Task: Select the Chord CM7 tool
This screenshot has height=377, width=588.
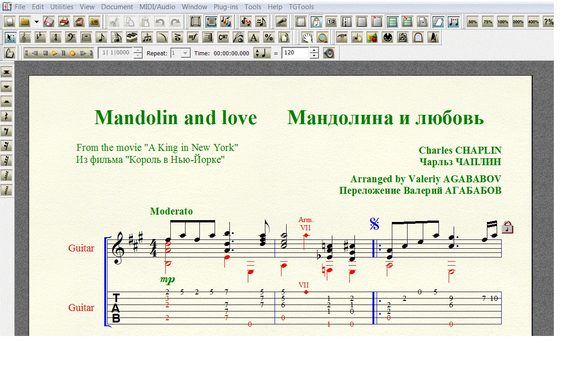Action: (222, 37)
